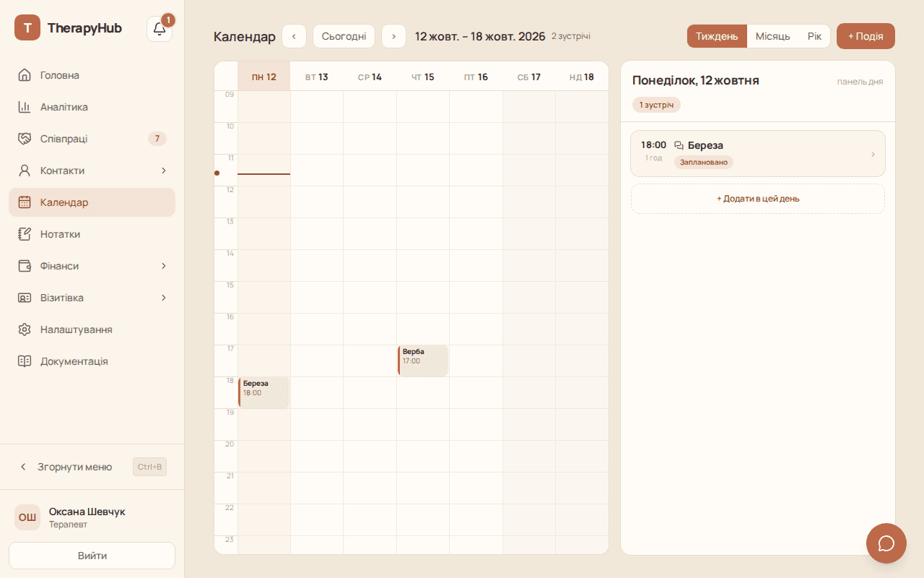This screenshot has height=578, width=924.
Task: Click the + Подія button
Action: pos(866,36)
